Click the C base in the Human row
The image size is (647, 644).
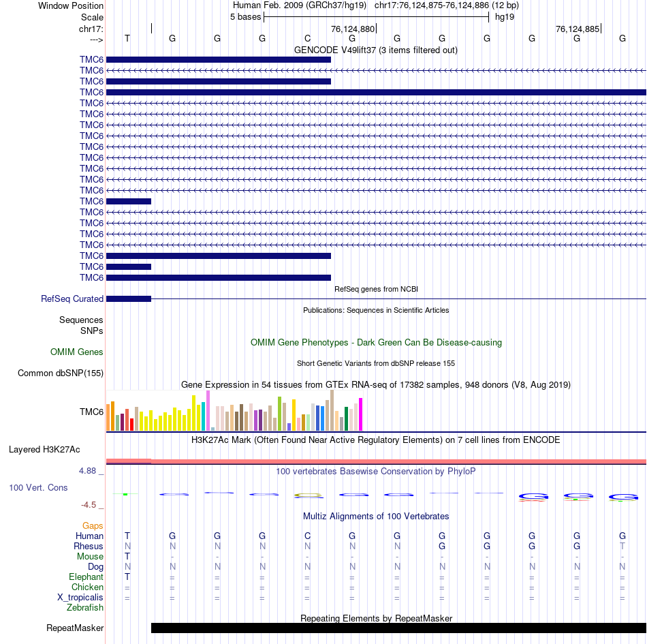click(307, 536)
